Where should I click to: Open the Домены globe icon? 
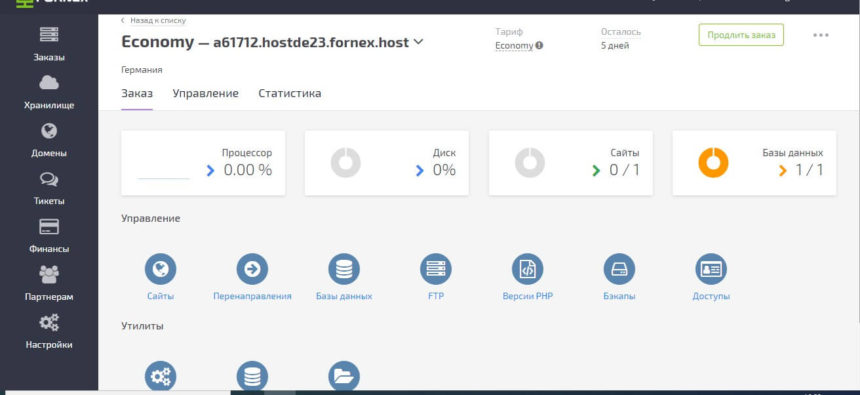pos(49,131)
